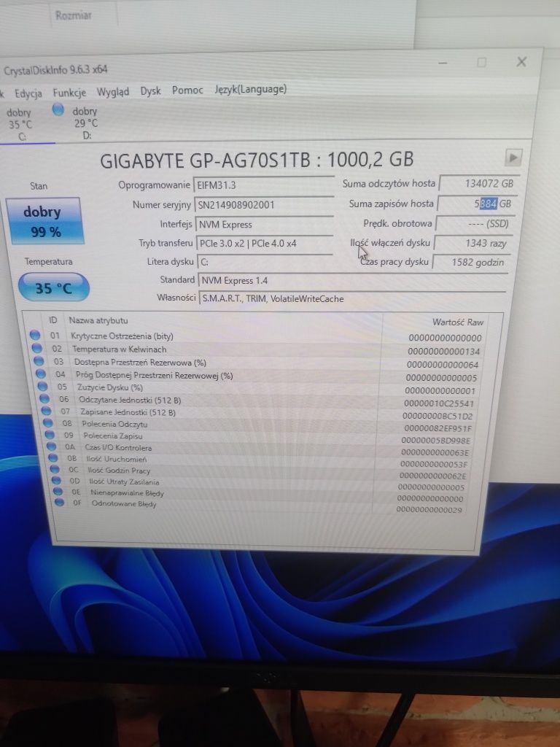Click host reads value 134072 GB
The width and height of the screenshot is (560, 747).
pyautogui.click(x=478, y=183)
